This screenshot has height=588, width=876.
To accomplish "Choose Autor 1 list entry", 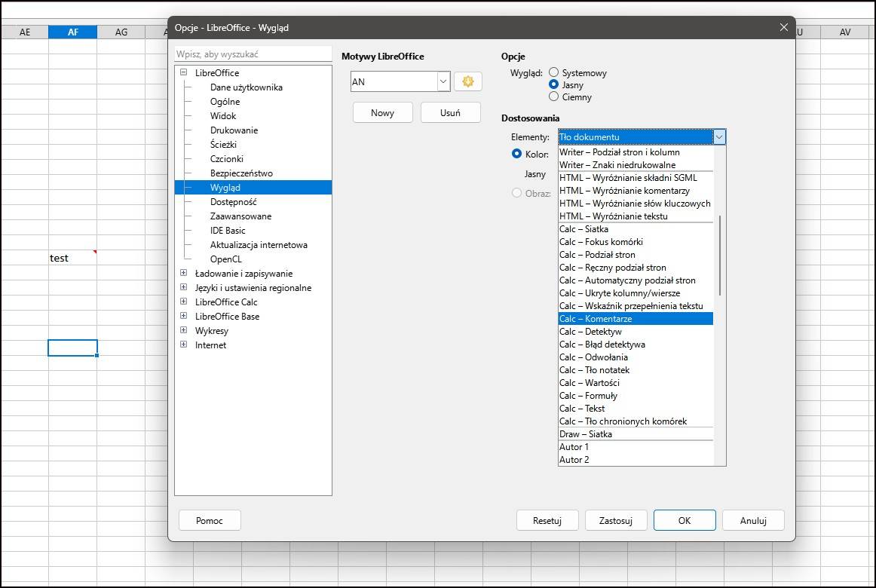I will point(636,447).
